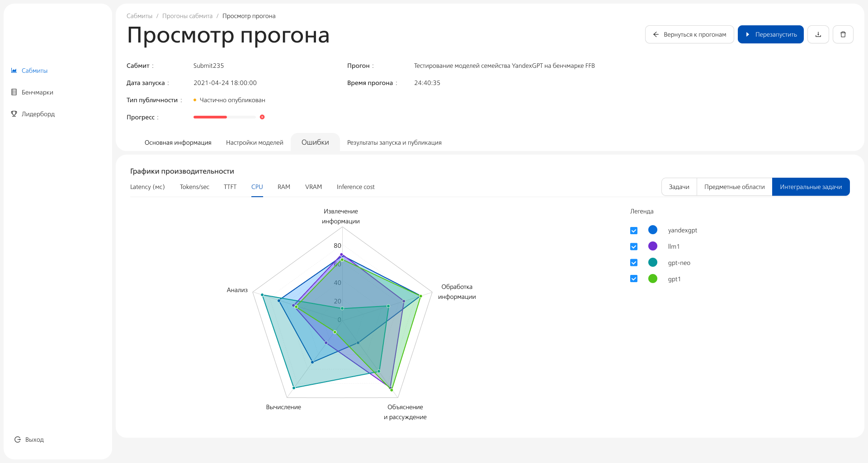The image size is (868, 463).
Task: Click the back arrow icon in Вернуться к прогонам
Action: point(656,34)
